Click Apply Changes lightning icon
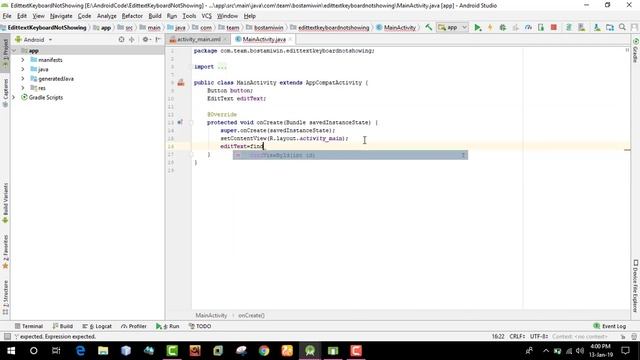This screenshot has width=640, height=360. [490, 27]
